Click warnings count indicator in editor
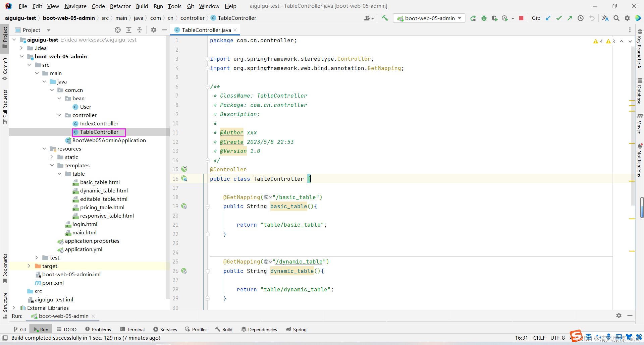The height and width of the screenshot is (345, 644). tap(604, 41)
